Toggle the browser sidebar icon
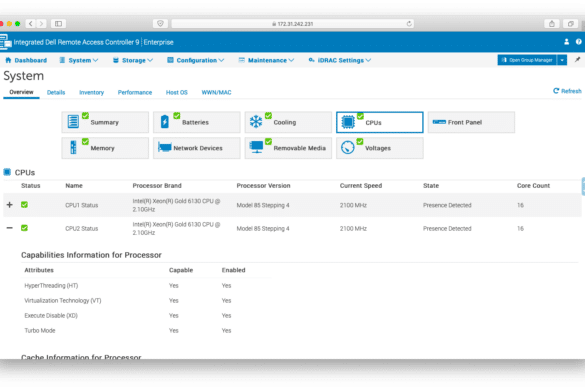This screenshot has width=585, height=390. click(x=59, y=24)
